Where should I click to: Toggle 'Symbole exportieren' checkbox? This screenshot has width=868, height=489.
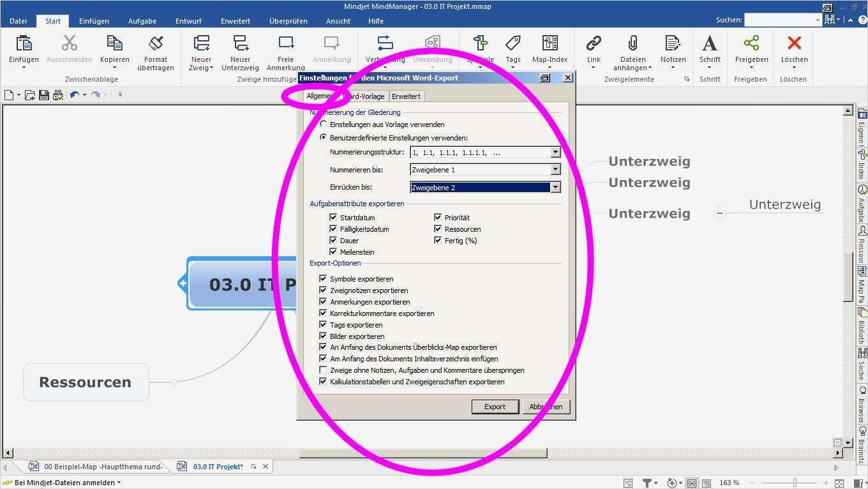(323, 278)
